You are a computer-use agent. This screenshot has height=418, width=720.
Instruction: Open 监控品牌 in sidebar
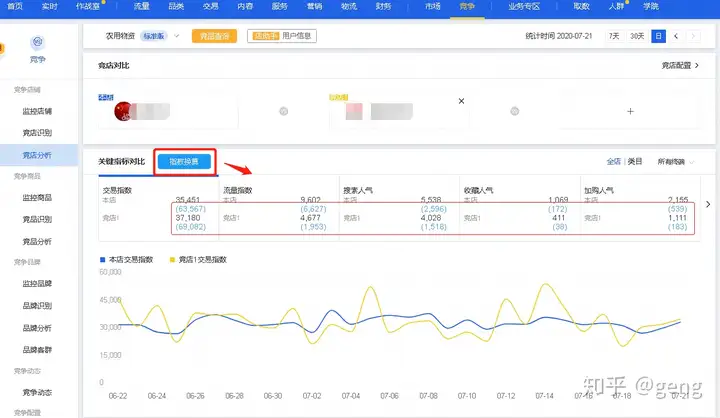pos(37,284)
